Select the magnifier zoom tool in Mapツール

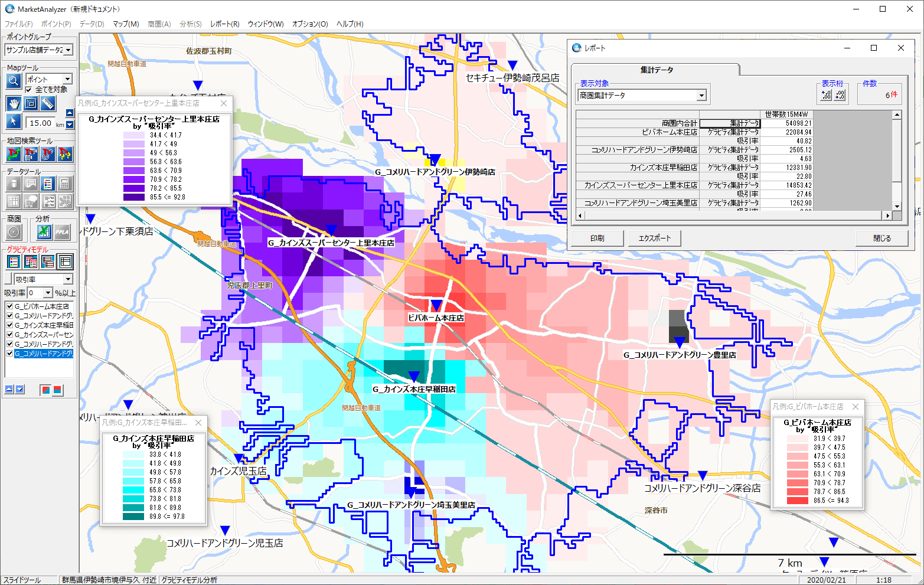14,81
